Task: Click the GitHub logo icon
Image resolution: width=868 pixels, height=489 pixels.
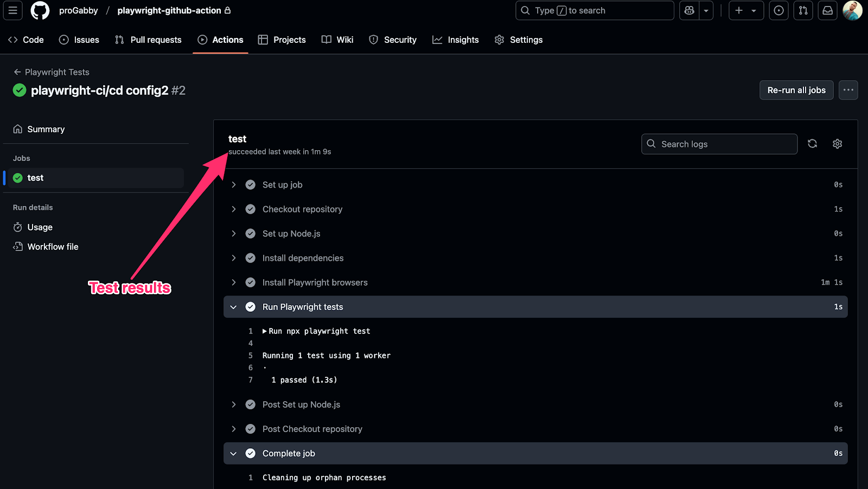Action: [40, 10]
